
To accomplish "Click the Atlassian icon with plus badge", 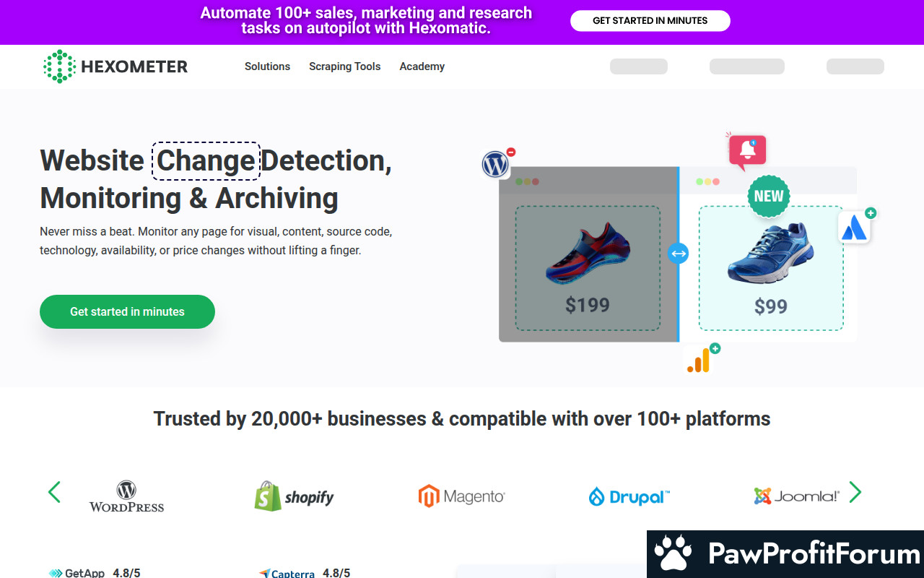I will (x=855, y=227).
